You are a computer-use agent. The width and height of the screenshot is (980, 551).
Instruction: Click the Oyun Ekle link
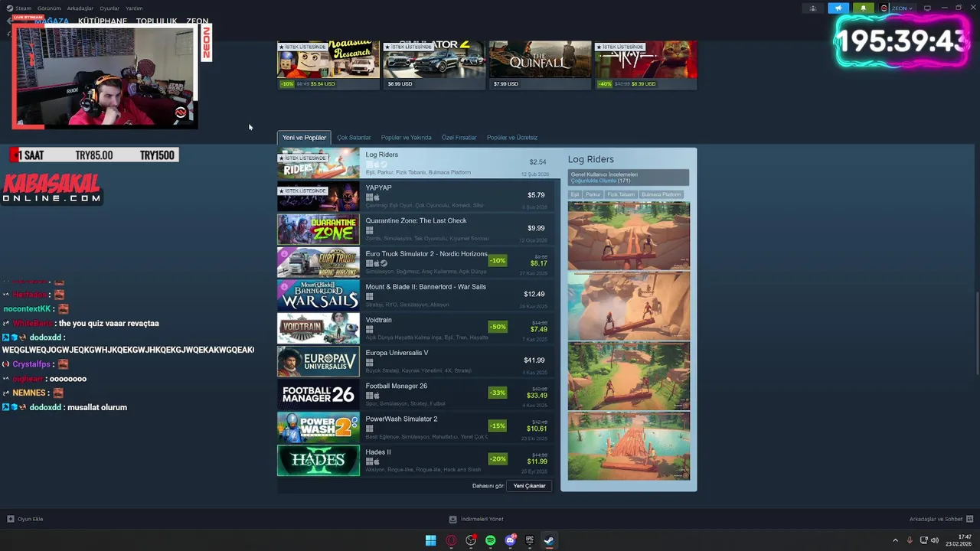(31, 519)
